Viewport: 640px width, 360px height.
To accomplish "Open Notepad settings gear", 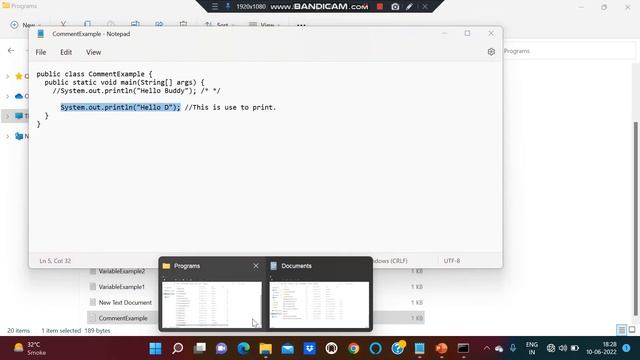I will tap(491, 52).
